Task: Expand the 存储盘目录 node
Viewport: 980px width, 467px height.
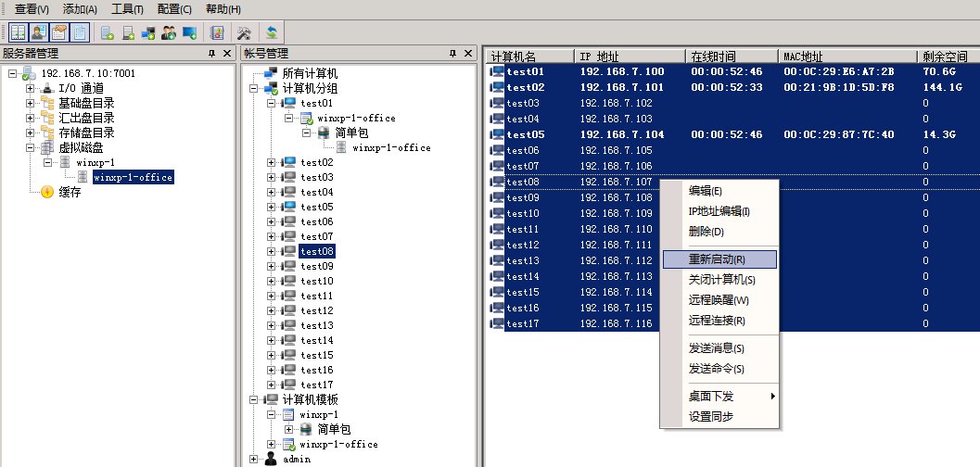Action: click(30, 133)
